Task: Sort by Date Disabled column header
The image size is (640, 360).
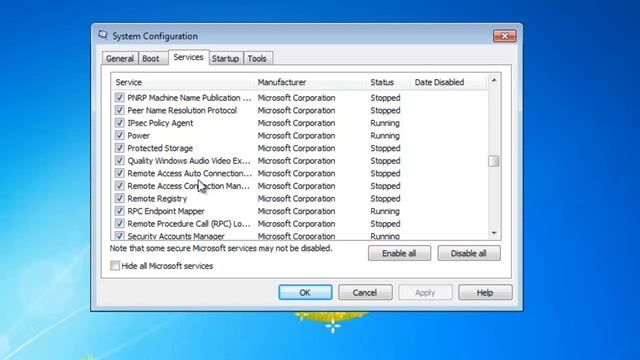Action: point(449,82)
